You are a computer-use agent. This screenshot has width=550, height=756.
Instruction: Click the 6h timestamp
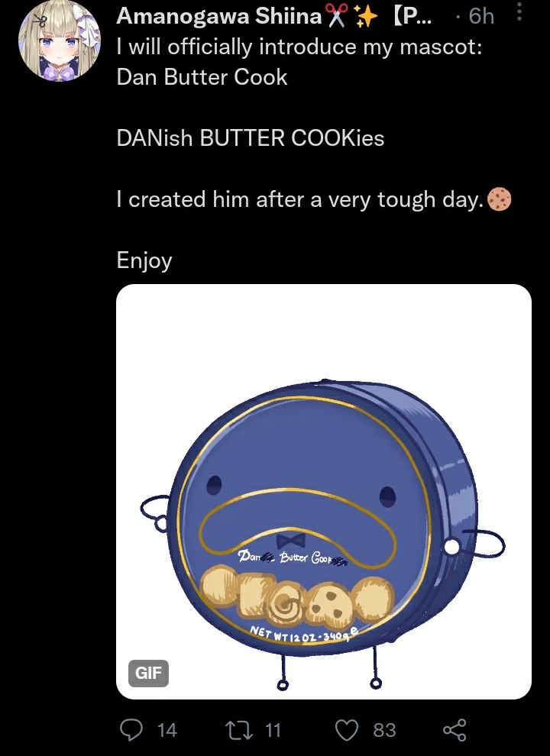481,16
